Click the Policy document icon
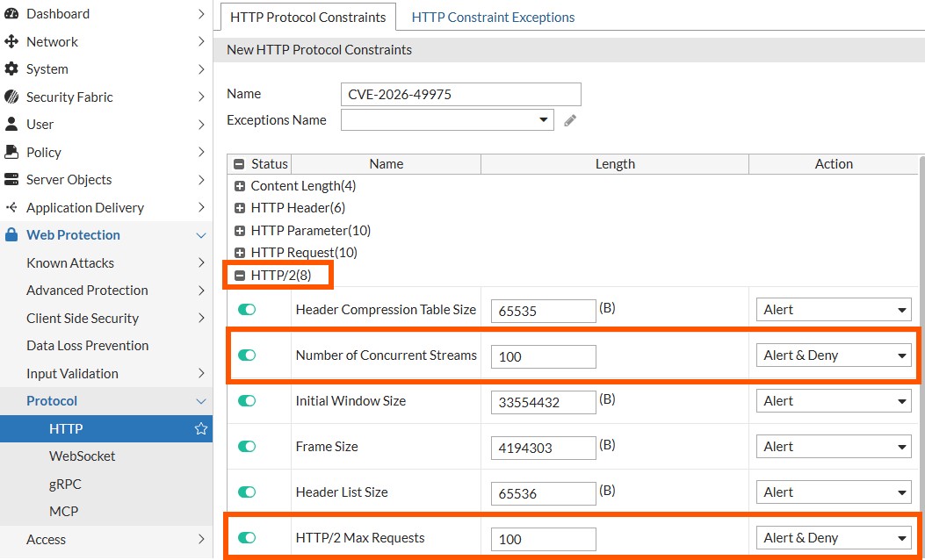This screenshot has width=925, height=560. coord(11,152)
